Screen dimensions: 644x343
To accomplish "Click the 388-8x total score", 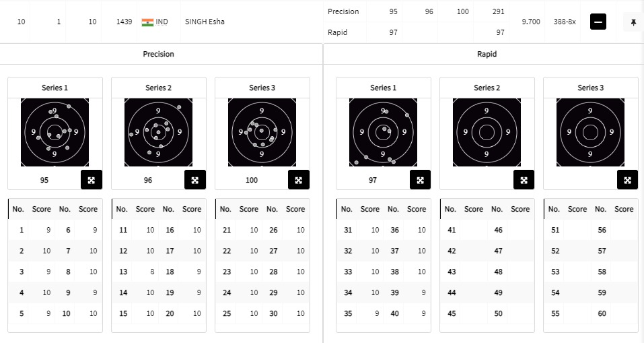I will pyautogui.click(x=560, y=22).
